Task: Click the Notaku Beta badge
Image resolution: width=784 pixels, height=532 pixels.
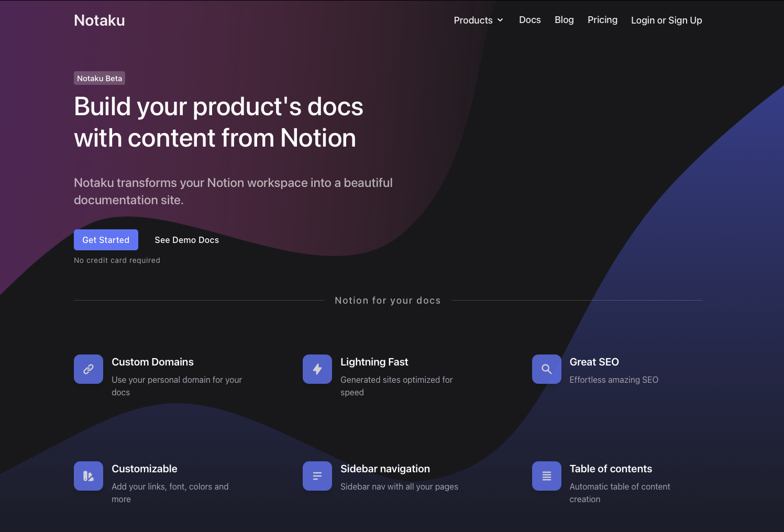Action: 100,78
